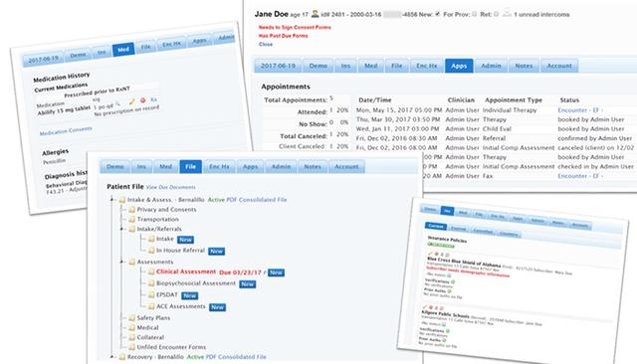
Task: Click the Safety Plans folder icon
Action: pos(132,317)
